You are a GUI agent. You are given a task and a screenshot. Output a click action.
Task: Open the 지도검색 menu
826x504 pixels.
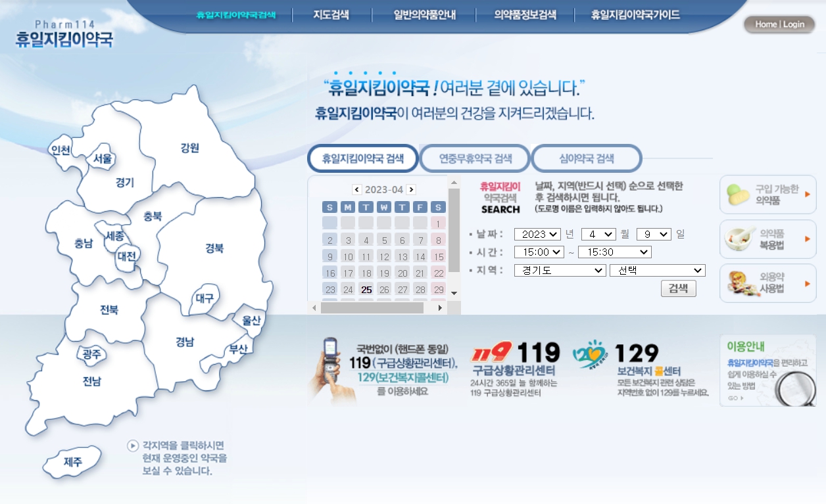click(331, 14)
